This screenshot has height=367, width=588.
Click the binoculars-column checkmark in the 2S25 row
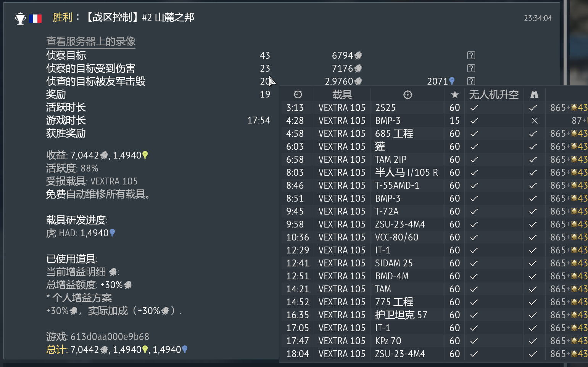point(533,108)
